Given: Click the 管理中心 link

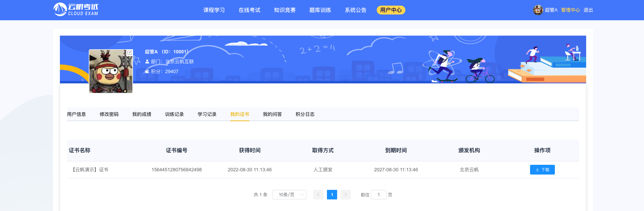Looking at the screenshot, I should coord(570,10).
